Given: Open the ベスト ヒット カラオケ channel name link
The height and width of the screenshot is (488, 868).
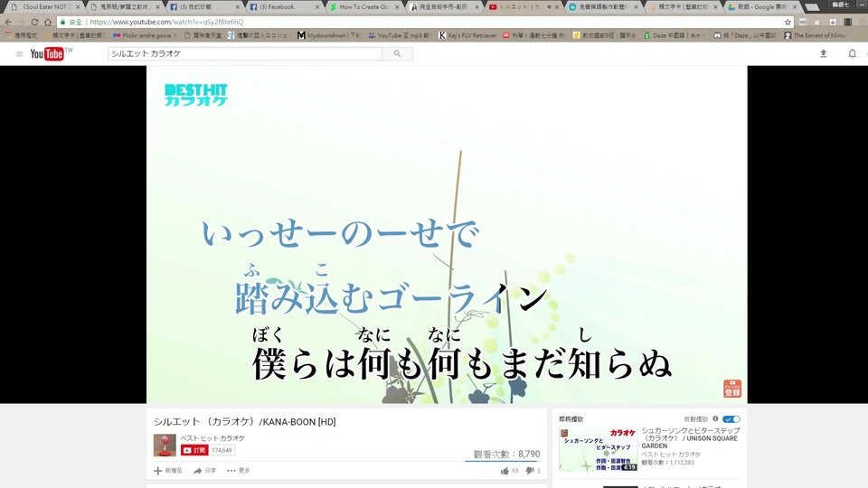Looking at the screenshot, I should pyautogui.click(x=212, y=438).
